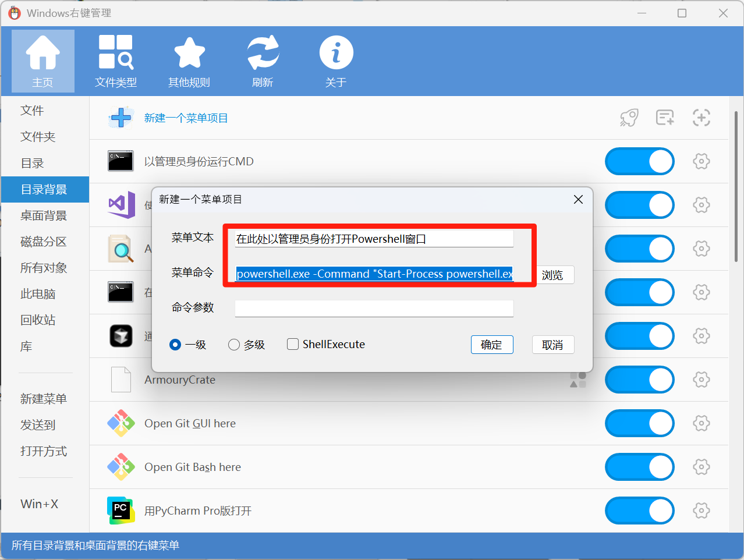Open gear settings for 以管理员身份运行CMD
This screenshot has height=560, width=744.
point(702,161)
